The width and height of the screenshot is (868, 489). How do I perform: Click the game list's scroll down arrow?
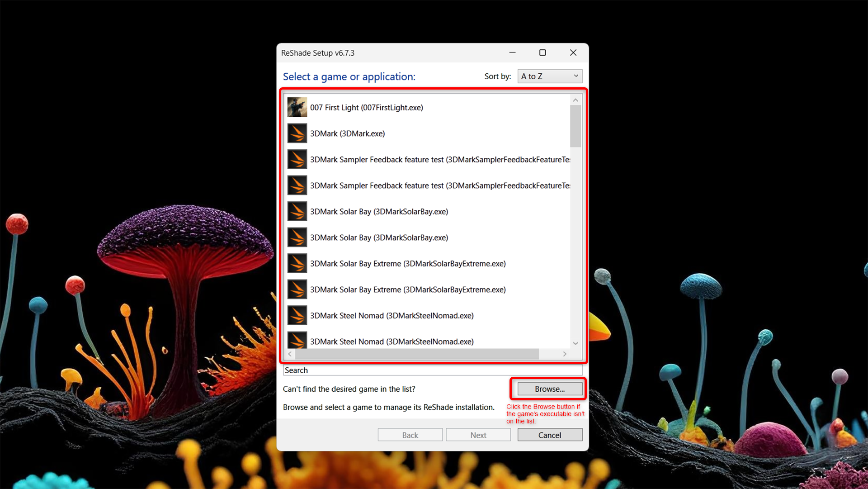[x=576, y=343]
